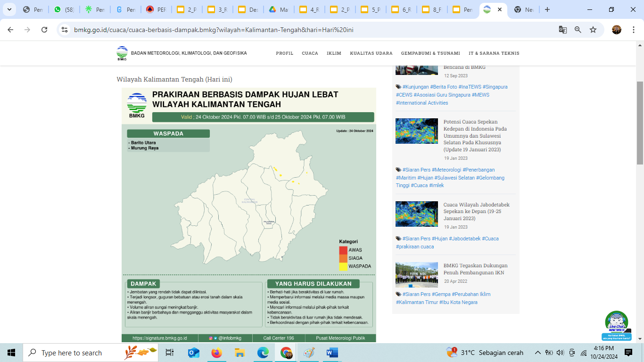Open 'Cuaca Wilayah Jabodetabek Sepekan' article link
The width and height of the screenshot is (644, 362).
[476, 211]
